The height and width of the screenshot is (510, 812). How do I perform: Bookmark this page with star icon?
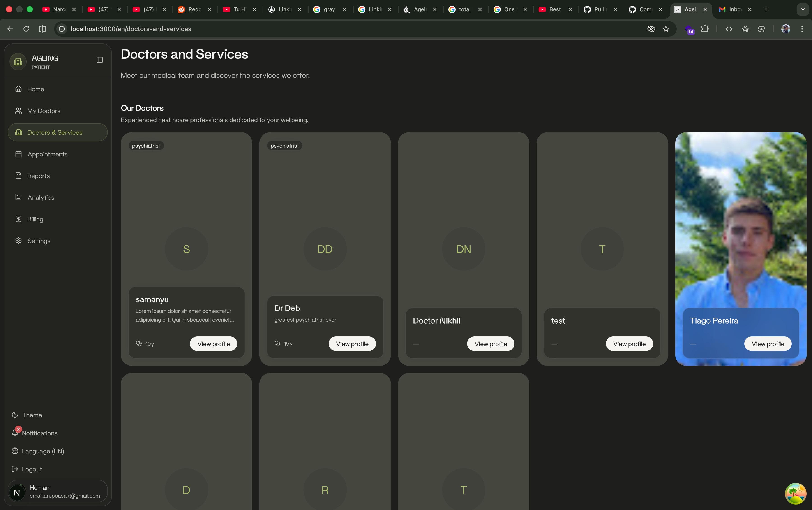pos(666,29)
